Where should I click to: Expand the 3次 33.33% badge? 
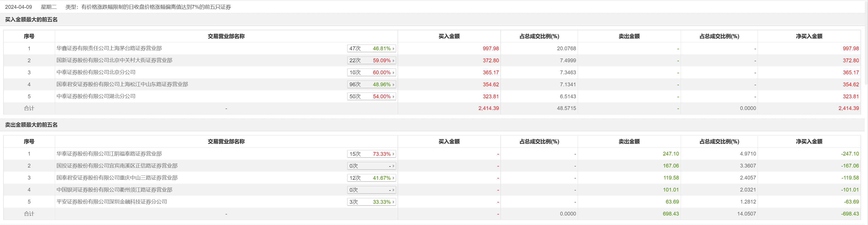pos(371,202)
